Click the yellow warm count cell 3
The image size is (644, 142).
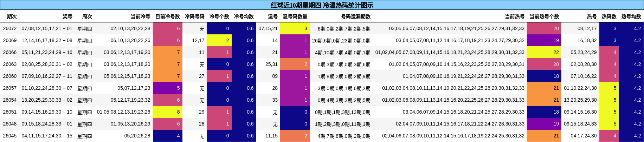[295, 28]
